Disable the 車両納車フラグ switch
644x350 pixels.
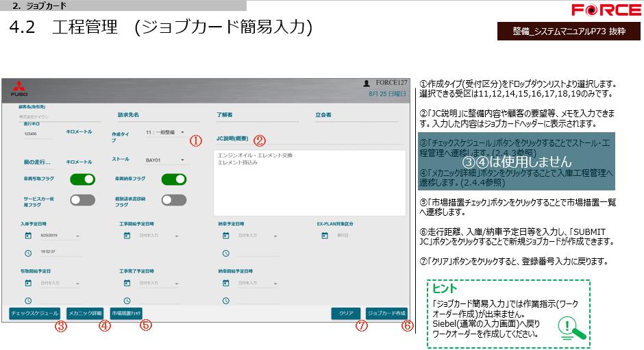[174, 179]
